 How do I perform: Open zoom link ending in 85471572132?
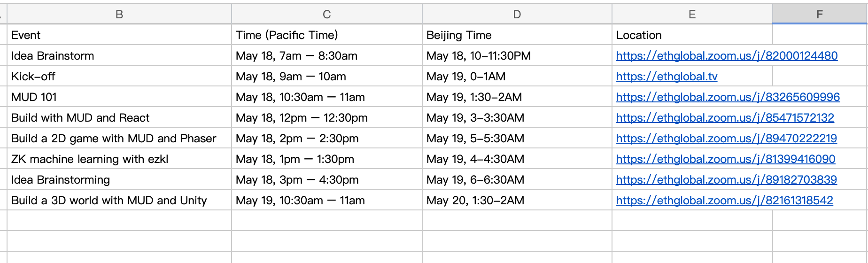point(725,118)
